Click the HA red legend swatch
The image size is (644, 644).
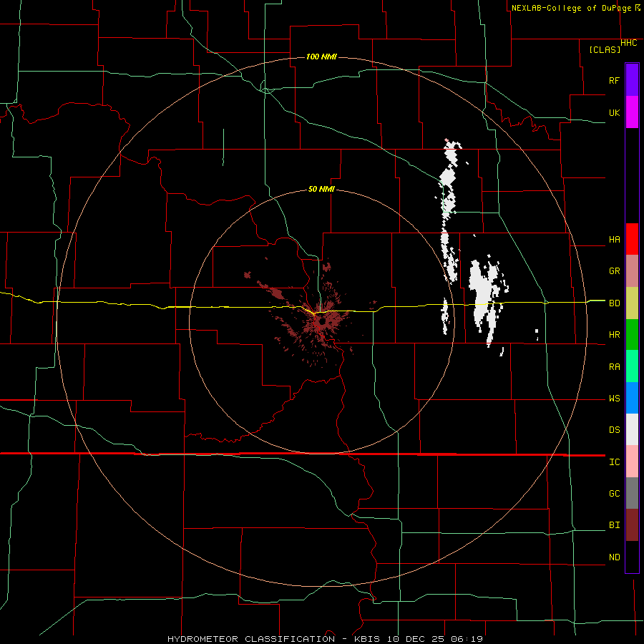(x=632, y=239)
